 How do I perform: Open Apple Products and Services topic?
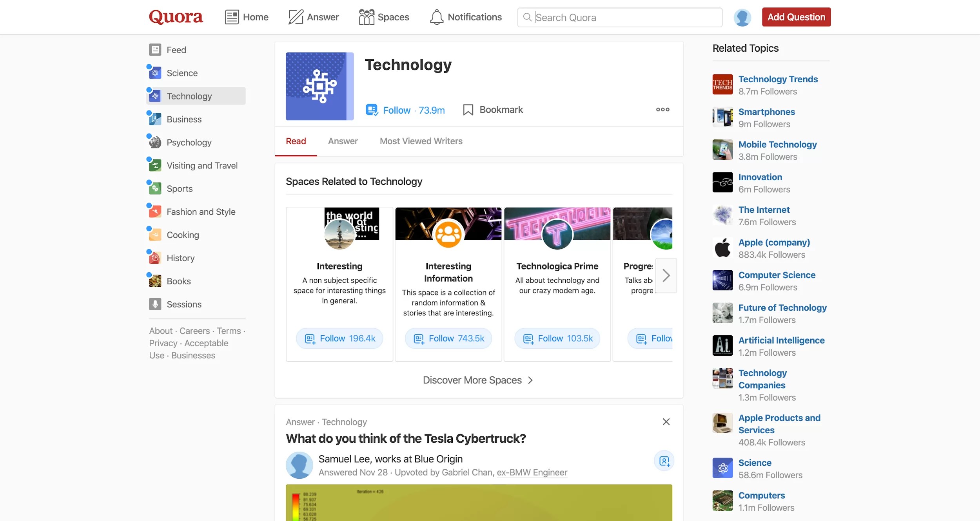[779, 424]
